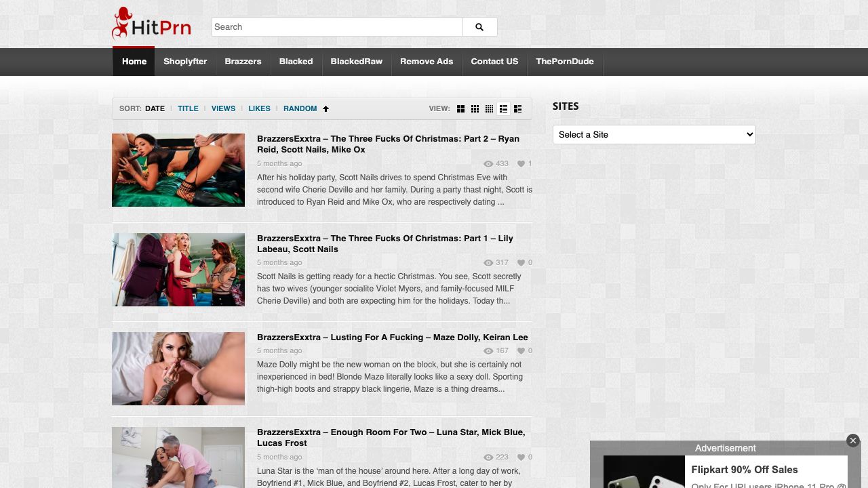Open the BlackedRaw menu item

[x=357, y=62]
